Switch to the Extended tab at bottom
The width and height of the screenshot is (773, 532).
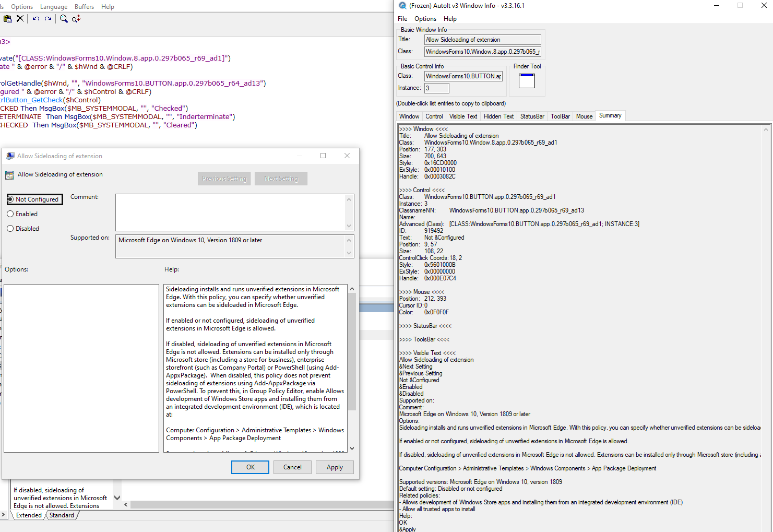(x=29, y=515)
